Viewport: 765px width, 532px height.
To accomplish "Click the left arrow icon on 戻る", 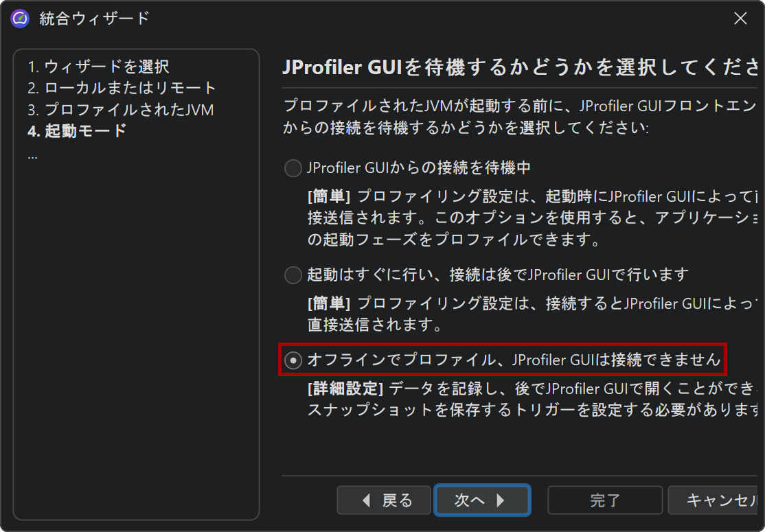I will coord(367,500).
